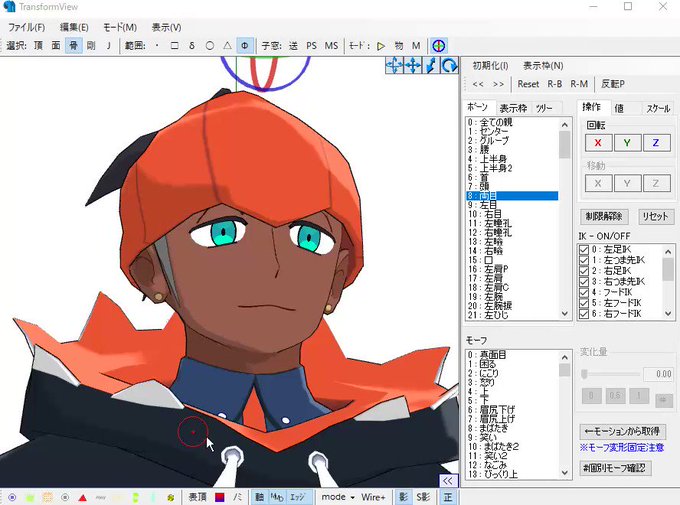
Task: Click the >> next bone button
Action: (x=498, y=84)
